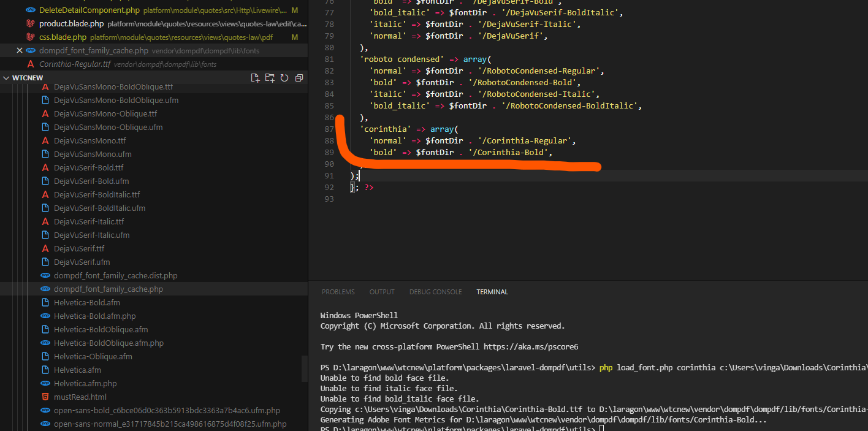Click PHP icon of DeleteDetailComponent.php
The height and width of the screenshot is (431, 868).
point(30,10)
